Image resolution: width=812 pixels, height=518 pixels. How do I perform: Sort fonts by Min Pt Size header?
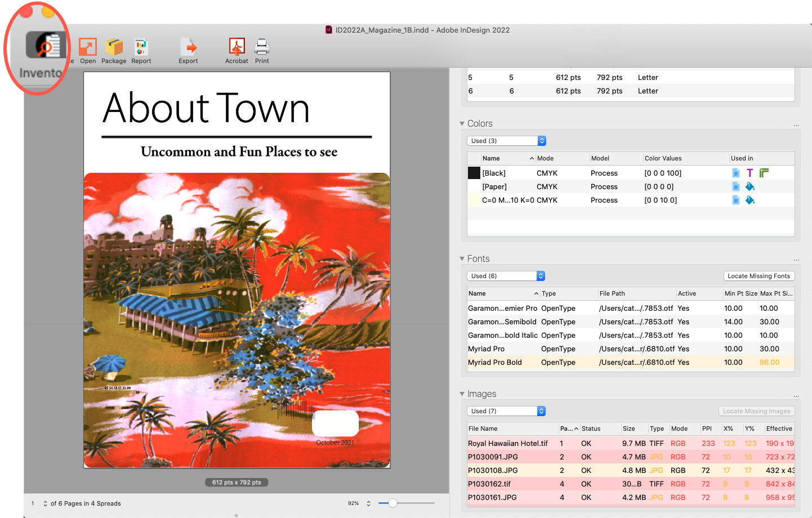[740, 293]
